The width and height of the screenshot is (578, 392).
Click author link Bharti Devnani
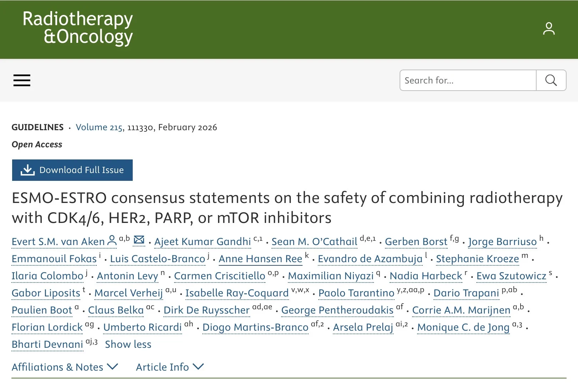pyautogui.click(x=47, y=345)
